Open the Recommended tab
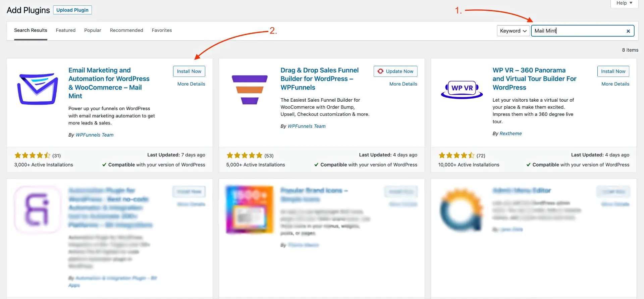The height and width of the screenshot is (299, 644). (x=126, y=30)
